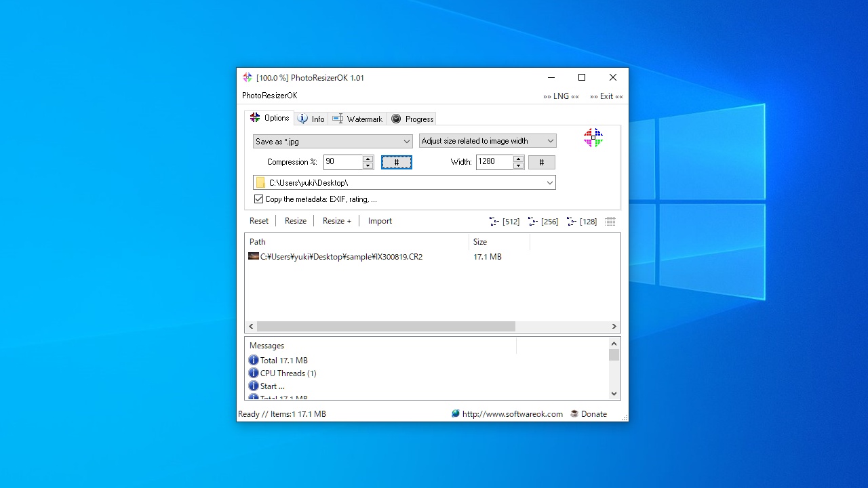
Task: Click the file list horizontal scrollbar thumb
Action: click(386, 326)
